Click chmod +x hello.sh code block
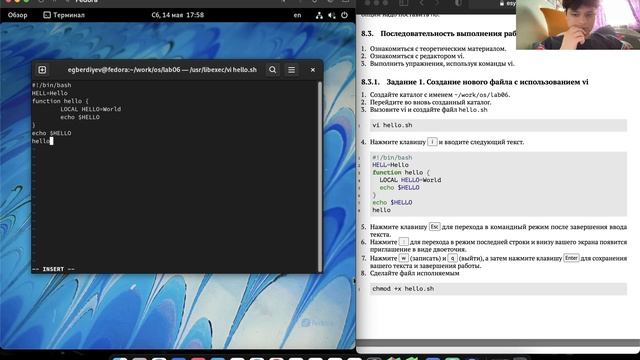Viewport: 640px width, 360px height. (498, 289)
